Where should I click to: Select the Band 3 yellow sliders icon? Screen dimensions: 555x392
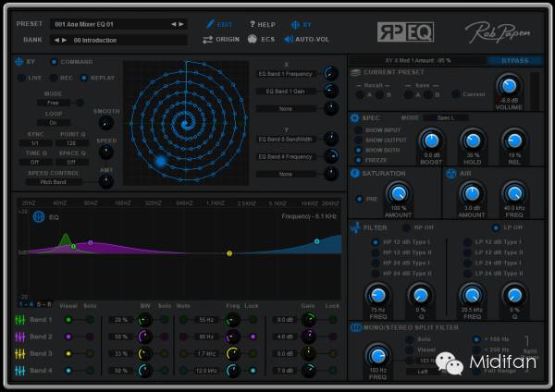coord(20,353)
